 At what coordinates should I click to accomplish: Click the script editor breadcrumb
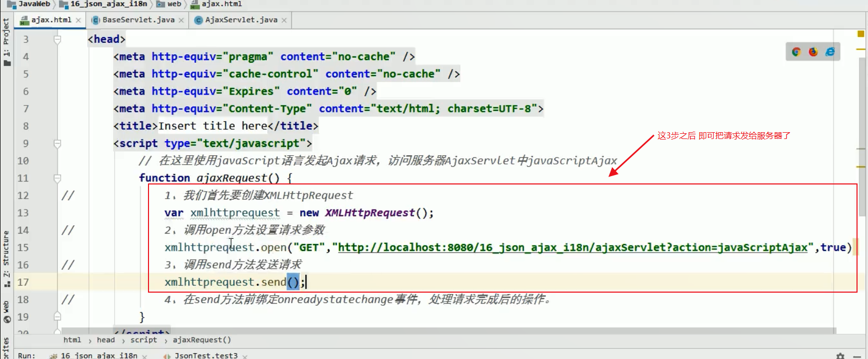tap(144, 340)
